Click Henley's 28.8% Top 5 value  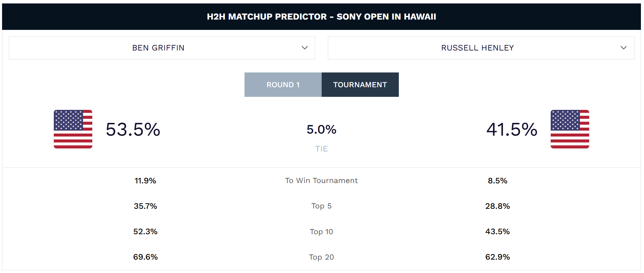(x=497, y=206)
